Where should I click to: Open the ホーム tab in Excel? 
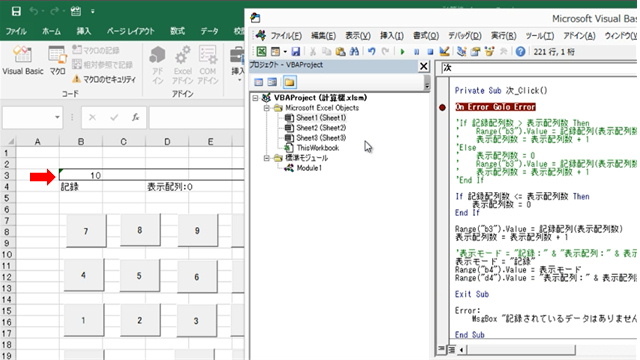[51, 31]
